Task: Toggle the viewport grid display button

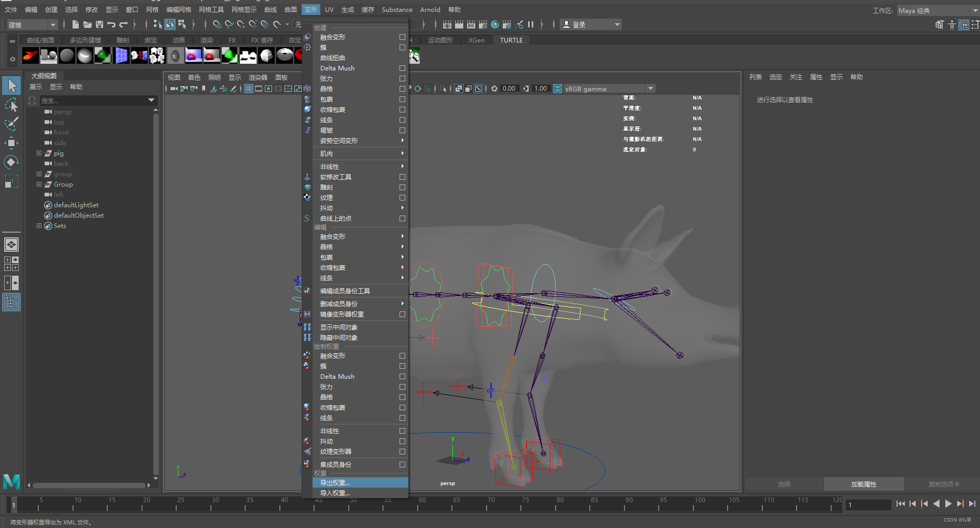Action: [x=249, y=89]
